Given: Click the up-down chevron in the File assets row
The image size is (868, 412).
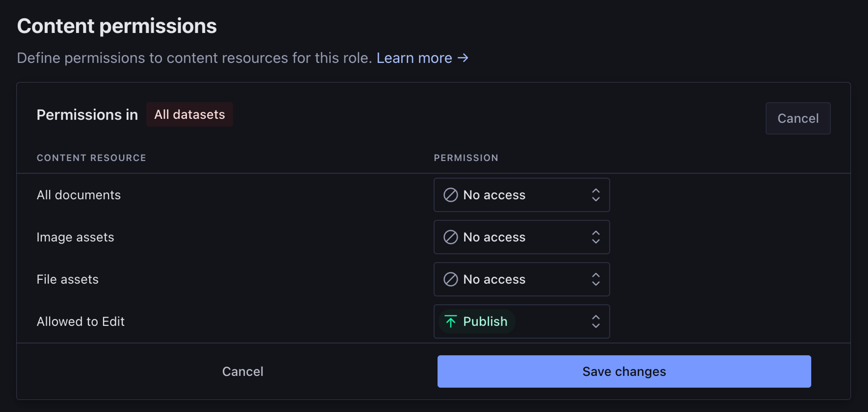Looking at the screenshot, I should point(595,279).
